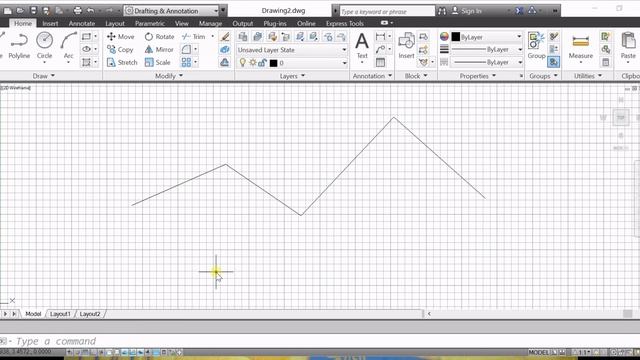The image size is (640, 360).
Task: Toggle MODEL space button in status bar
Action: click(x=538, y=352)
